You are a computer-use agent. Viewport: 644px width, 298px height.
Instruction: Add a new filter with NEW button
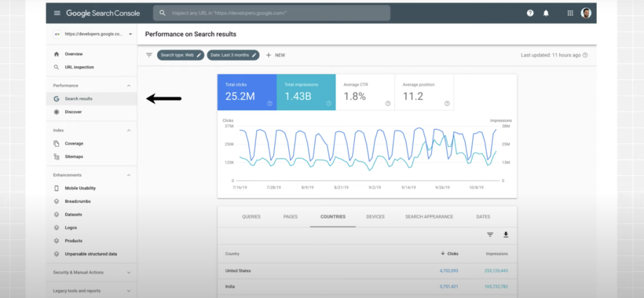point(275,55)
